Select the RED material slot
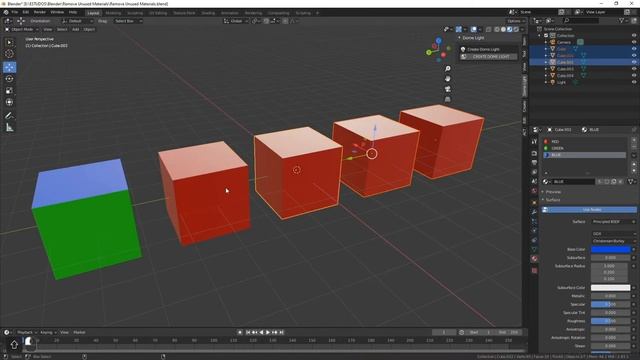The width and height of the screenshot is (640, 360). click(584, 142)
